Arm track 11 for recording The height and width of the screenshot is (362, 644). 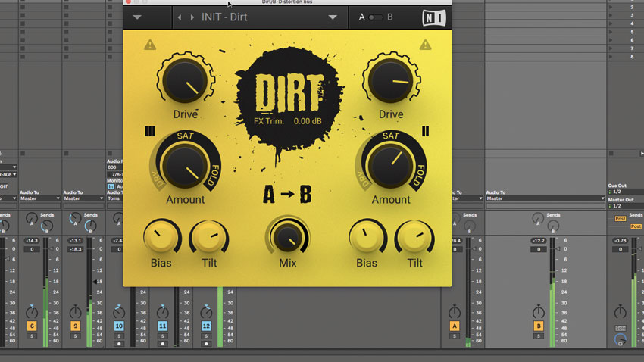coord(163,344)
